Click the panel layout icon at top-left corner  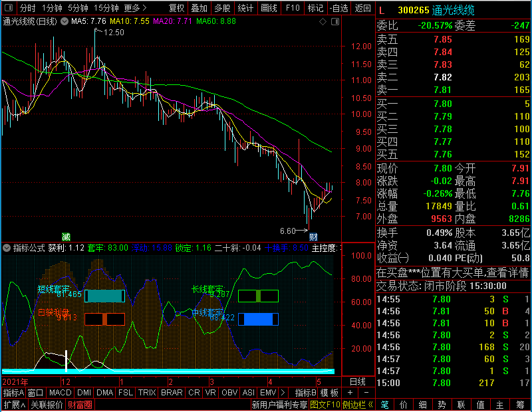pyautogui.click(x=9, y=7)
